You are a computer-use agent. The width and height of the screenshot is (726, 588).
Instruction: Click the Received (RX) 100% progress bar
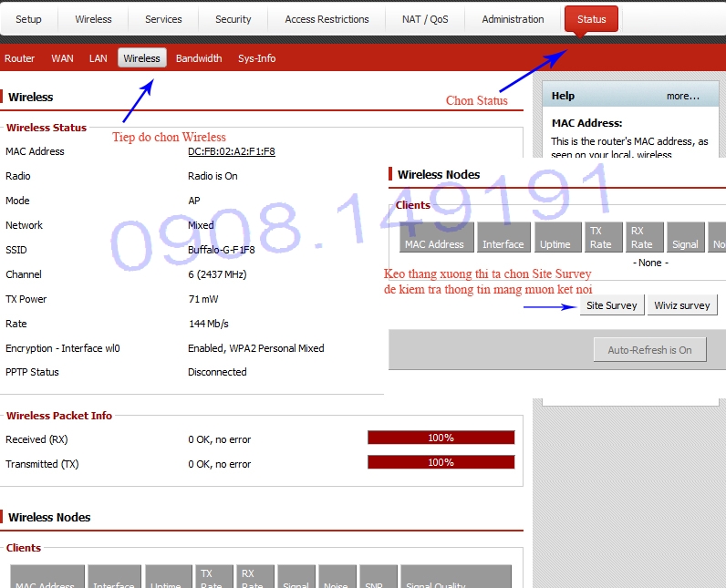(x=441, y=438)
